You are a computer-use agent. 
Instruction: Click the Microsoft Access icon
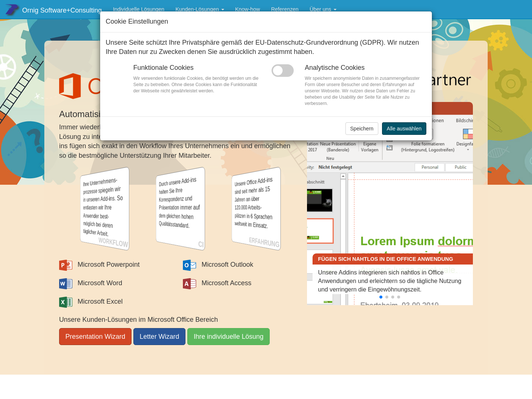click(x=190, y=283)
